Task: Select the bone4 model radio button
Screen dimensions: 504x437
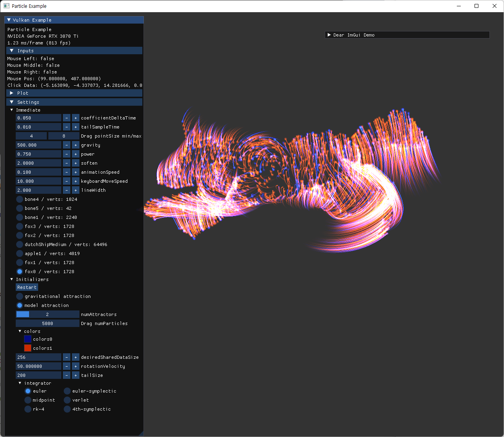Action: (x=20, y=199)
